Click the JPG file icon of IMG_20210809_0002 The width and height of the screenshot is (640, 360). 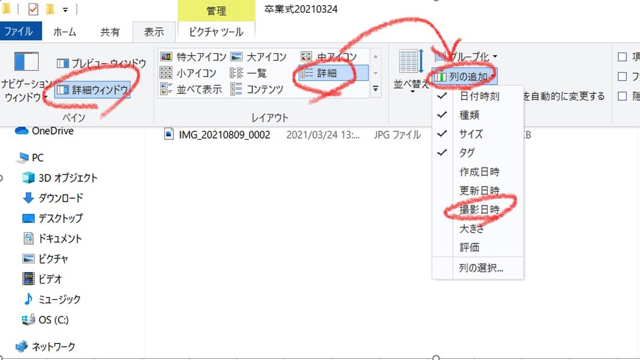tap(169, 134)
